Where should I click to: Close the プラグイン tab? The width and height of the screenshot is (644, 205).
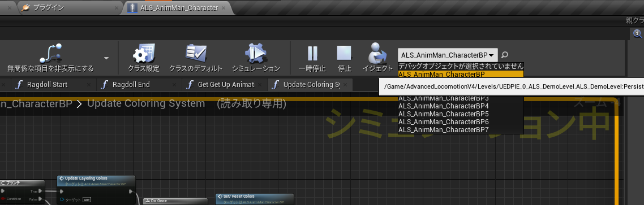(x=117, y=8)
